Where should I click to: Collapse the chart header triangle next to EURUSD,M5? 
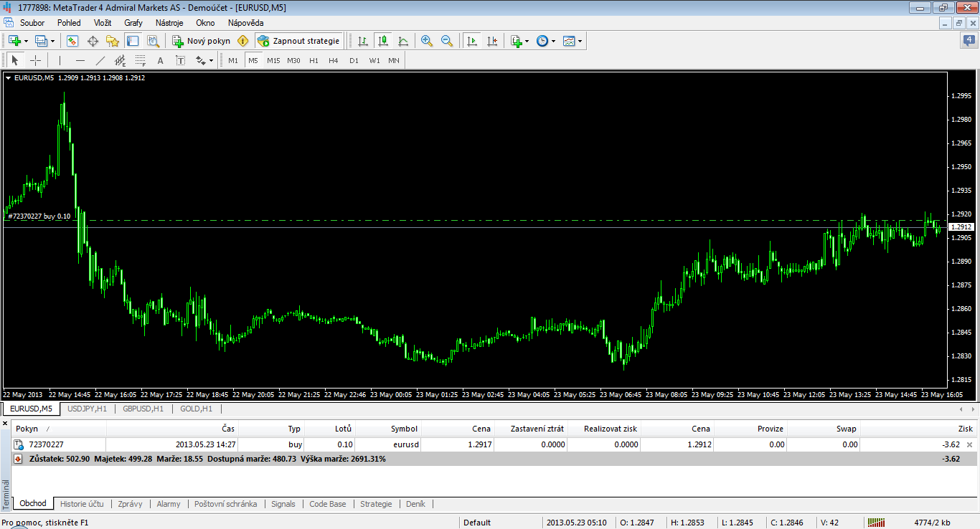tap(9, 77)
